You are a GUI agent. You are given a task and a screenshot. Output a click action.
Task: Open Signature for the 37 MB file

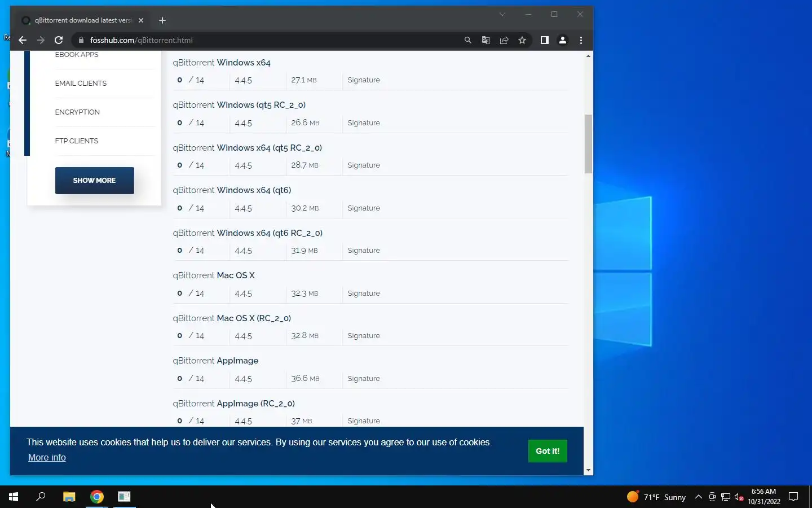point(364,421)
